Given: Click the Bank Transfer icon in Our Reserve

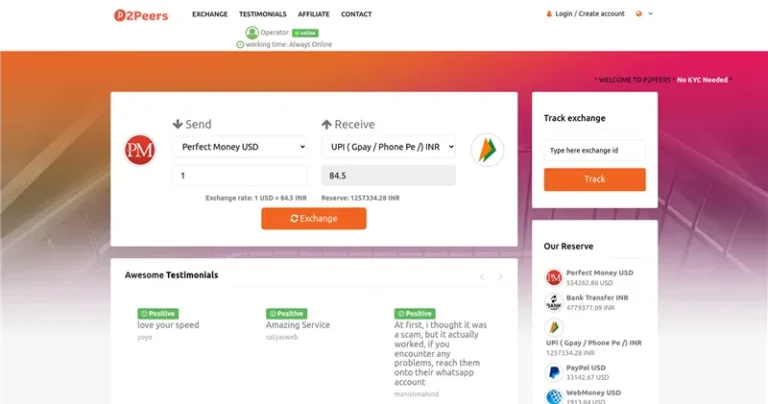Looking at the screenshot, I should point(553,302).
